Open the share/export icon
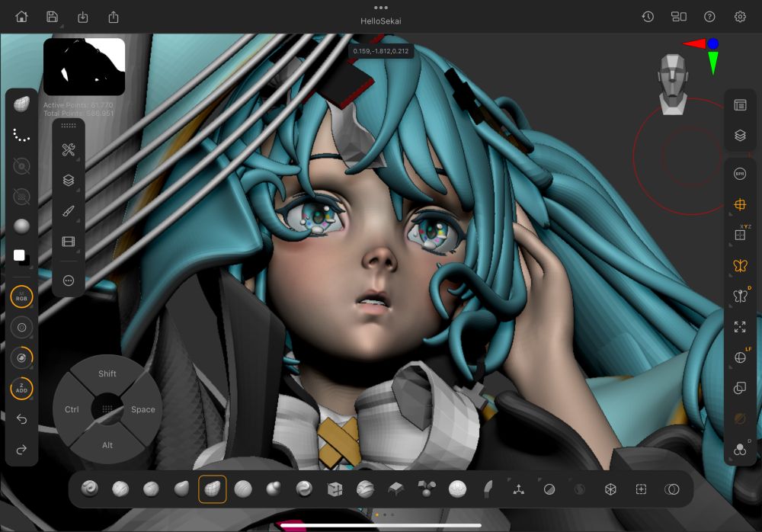The image size is (762, 532). 114,17
